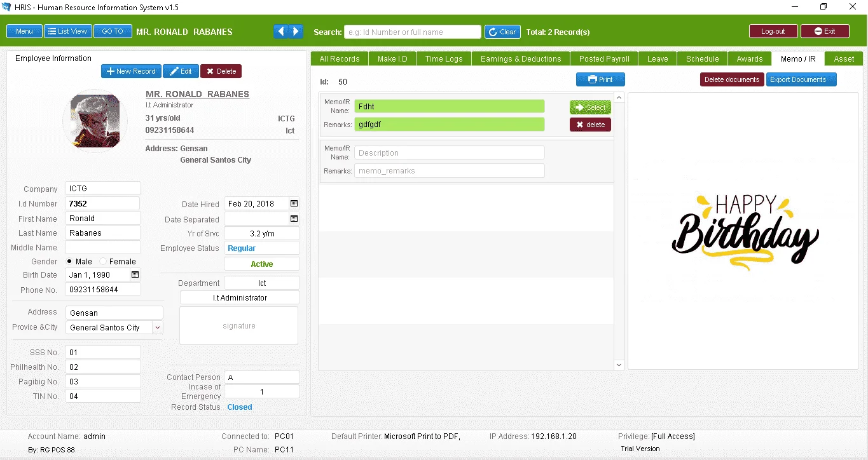Screen dimensions: 868x460
Task: Click the Philhealth No. field
Action: [x=102, y=367]
